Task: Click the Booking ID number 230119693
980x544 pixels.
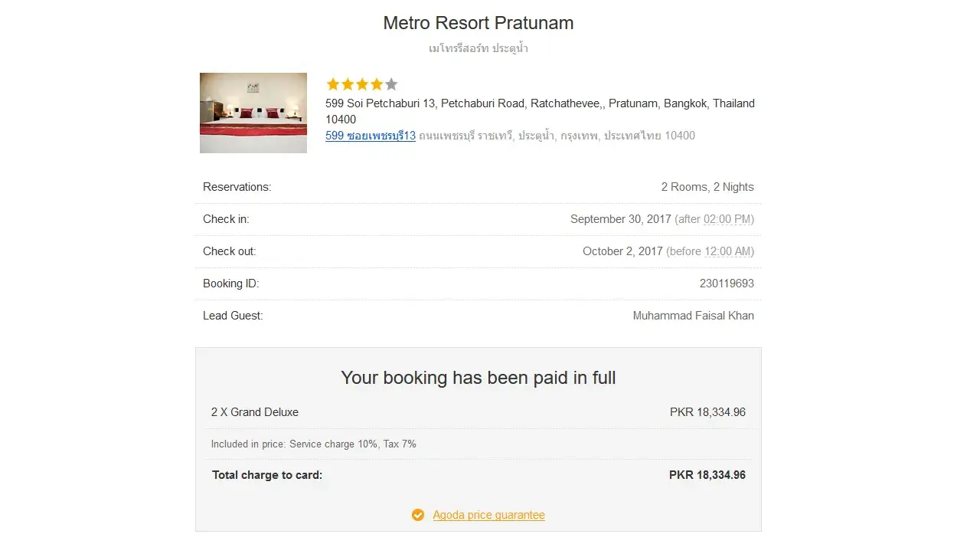Action: [727, 283]
